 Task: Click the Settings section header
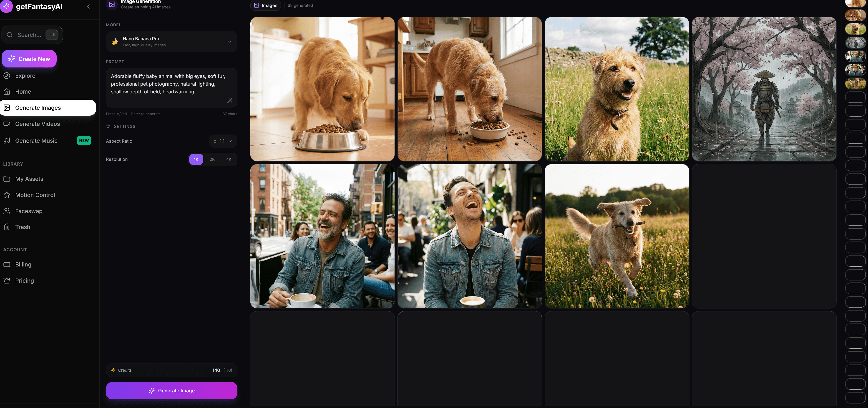click(124, 127)
